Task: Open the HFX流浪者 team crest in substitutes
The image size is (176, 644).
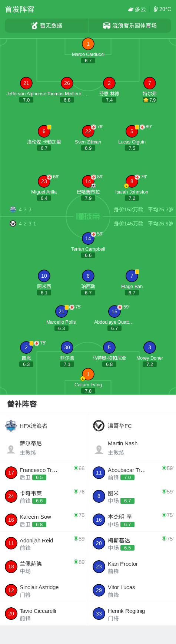Action: 11,426
